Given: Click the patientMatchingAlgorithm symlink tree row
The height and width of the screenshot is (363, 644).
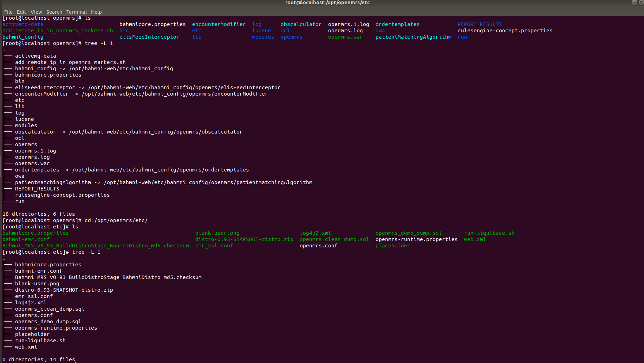Looking at the screenshot, I should click(x=163, y=182).
